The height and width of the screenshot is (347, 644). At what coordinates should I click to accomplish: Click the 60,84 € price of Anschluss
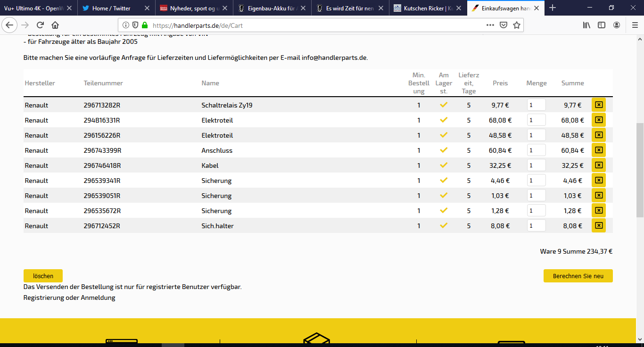500,150
